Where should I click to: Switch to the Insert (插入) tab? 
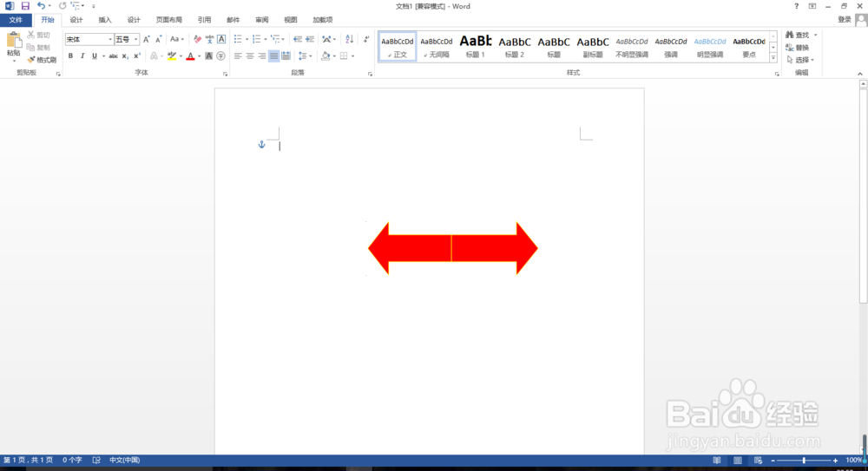tap(105, 20)
